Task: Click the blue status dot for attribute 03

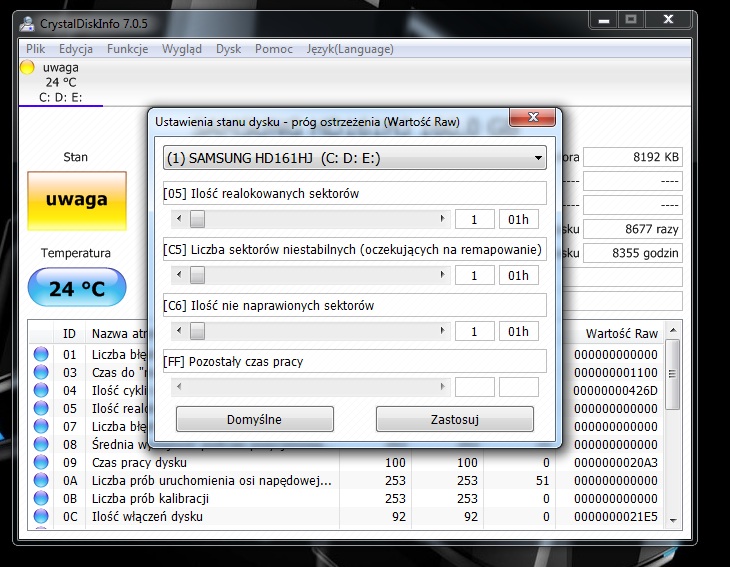Action: click(x=41, y=372)
